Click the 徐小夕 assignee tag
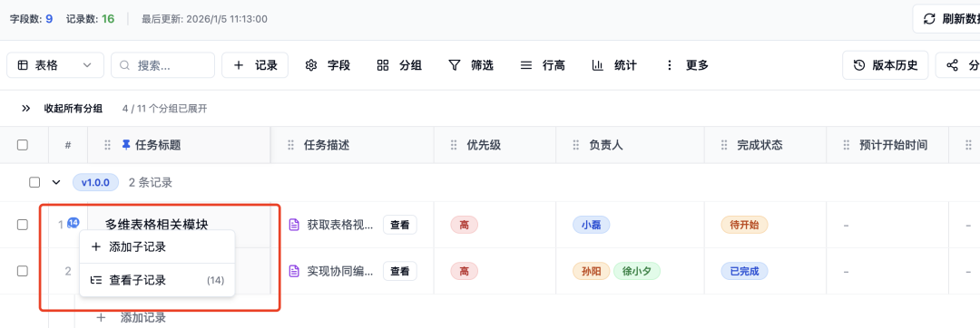Image resolution: width=980 pixels, height=328 pixels. pos(637,271)
